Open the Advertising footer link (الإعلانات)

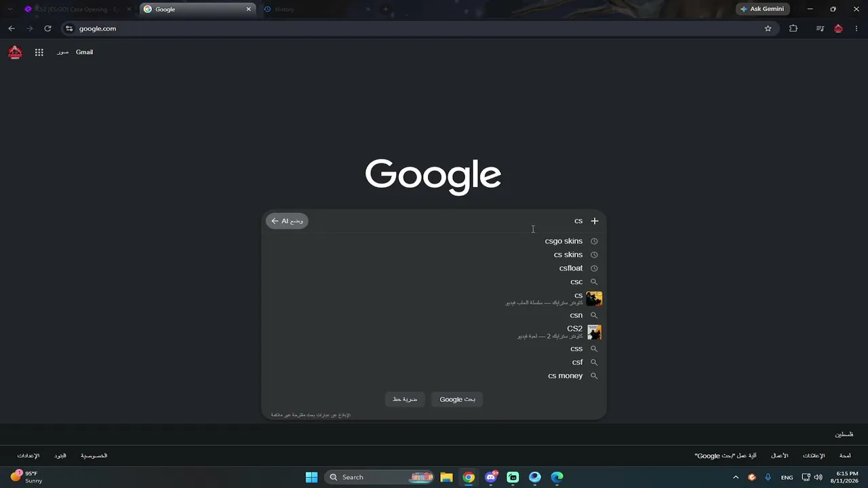click(814, 456)
